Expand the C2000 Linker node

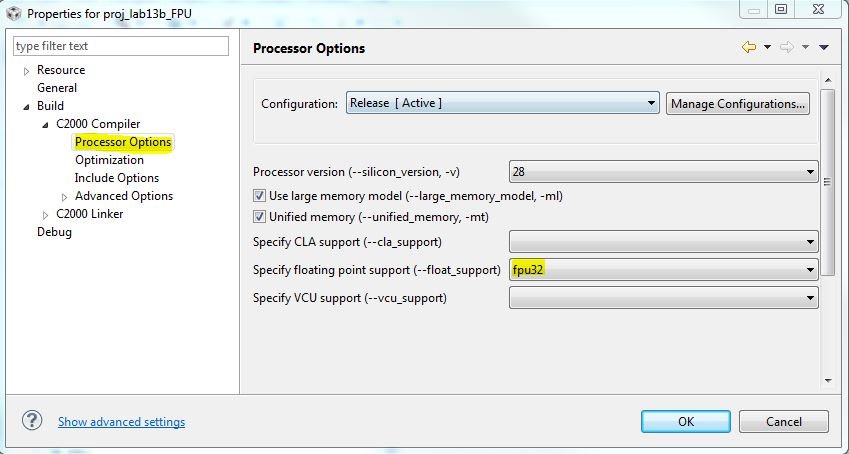46,215
